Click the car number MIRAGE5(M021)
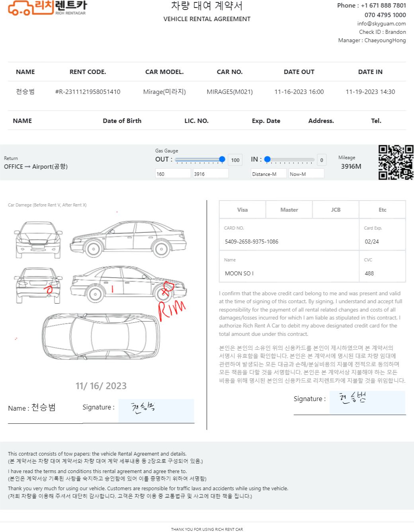The width and height of the screenshot is (414, 532). pos(230,92)
